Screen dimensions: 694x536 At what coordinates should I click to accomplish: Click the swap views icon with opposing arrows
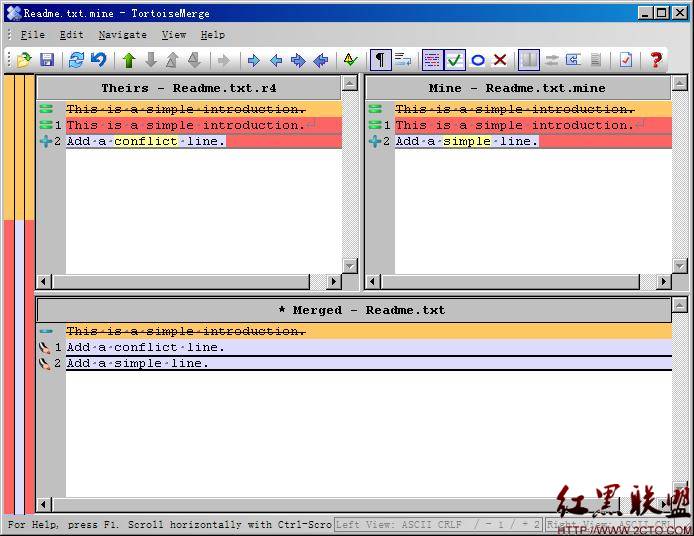(x=551, y=60)
